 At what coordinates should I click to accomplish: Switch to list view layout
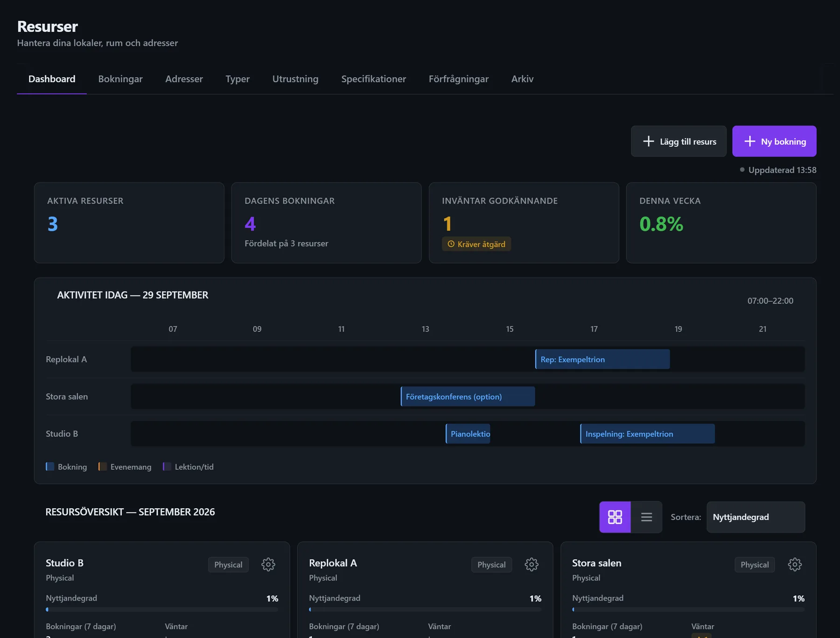point(646,517)
